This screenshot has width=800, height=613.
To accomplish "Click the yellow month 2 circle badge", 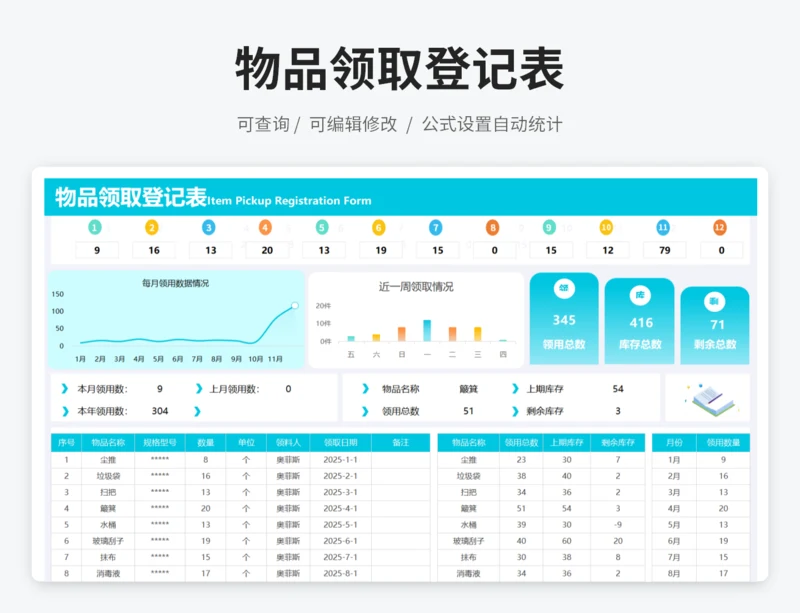I will 152,227.
